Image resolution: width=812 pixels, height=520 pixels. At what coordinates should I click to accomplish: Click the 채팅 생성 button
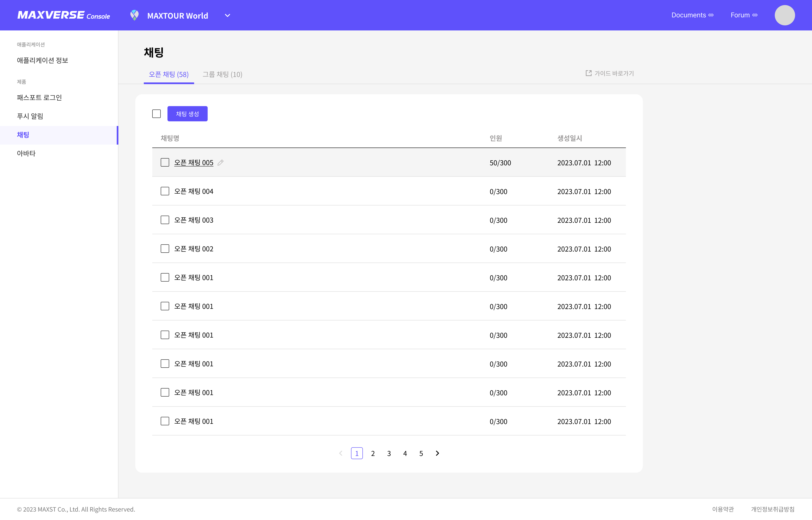point(188,114)
